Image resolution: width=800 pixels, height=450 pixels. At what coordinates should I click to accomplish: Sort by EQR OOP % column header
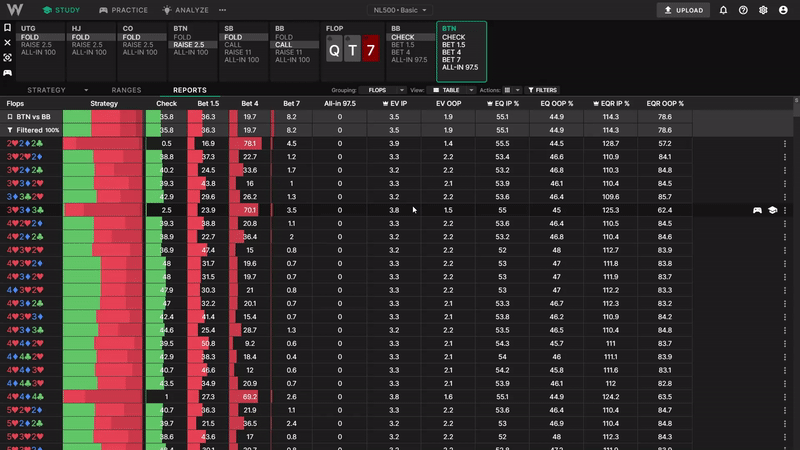click(x=665, y=103)
